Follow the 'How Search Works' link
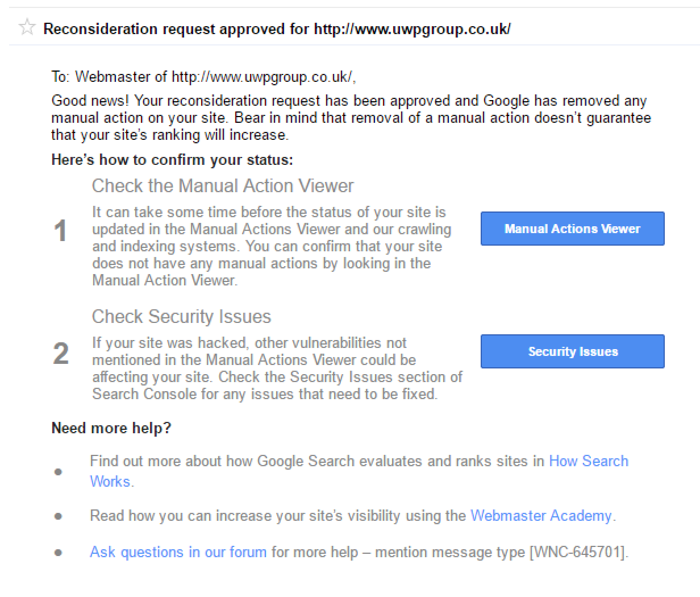 tap(359, 471)
